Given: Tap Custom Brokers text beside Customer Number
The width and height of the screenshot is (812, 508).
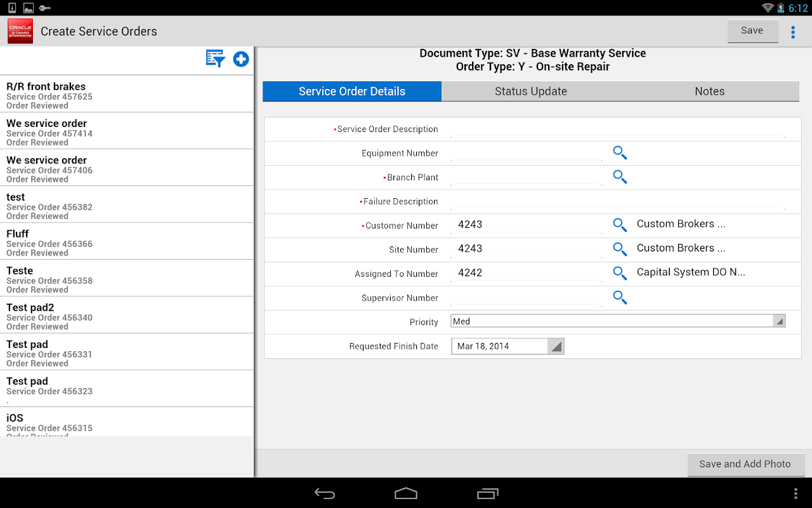Looking at the screenshot, I should point(681,224).
